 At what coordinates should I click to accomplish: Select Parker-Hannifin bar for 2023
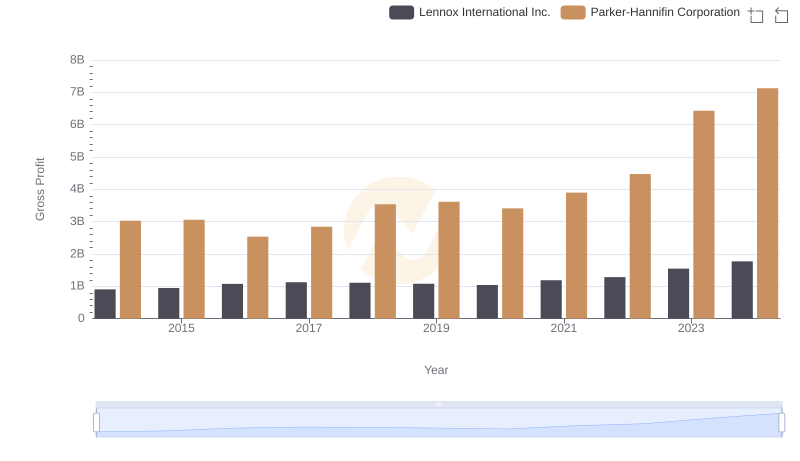click(x=704, y=215)
